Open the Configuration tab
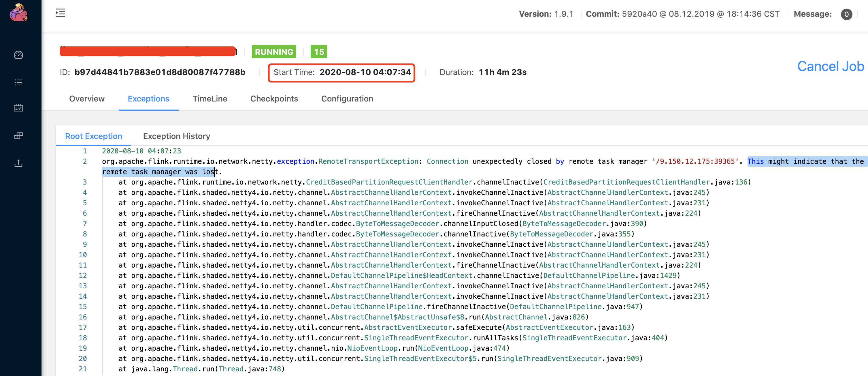Viewport: 868px width, 376px height. point(347,99)
